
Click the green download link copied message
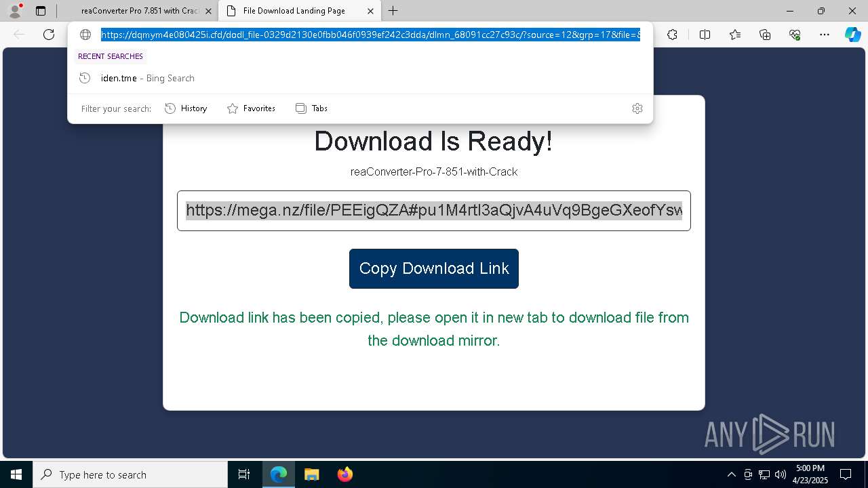(x=434, y=329)
